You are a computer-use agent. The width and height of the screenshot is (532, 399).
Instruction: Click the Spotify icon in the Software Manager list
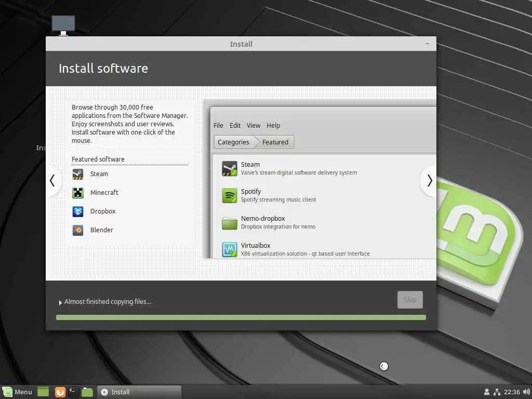[229, 195]
